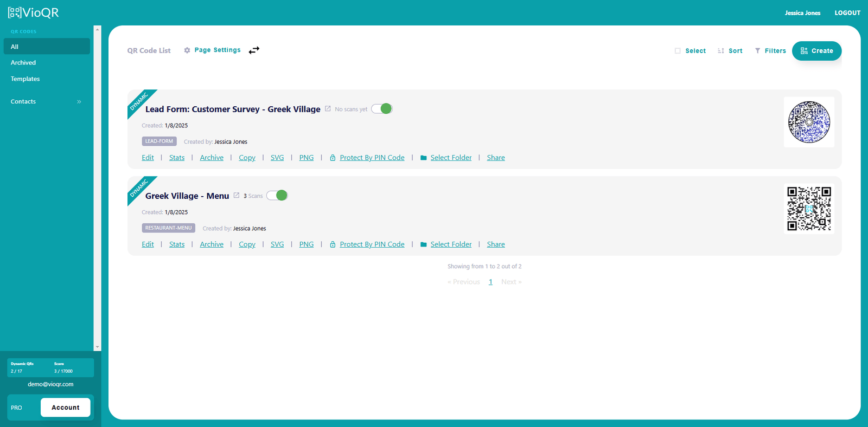Select a folder for the Greek Village Menu QR
This screenshot has width=868, height=427.
point(451,244)
